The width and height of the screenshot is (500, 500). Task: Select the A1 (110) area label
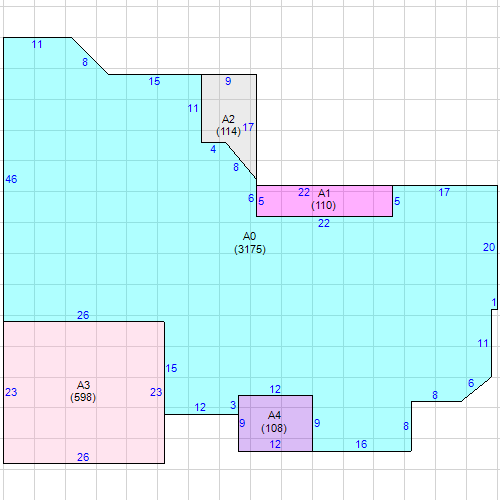(324, 199)
